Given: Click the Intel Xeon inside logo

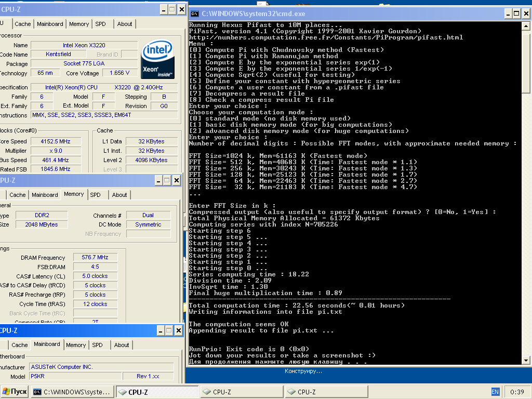Looking at the screenshot, I should 158,59.
